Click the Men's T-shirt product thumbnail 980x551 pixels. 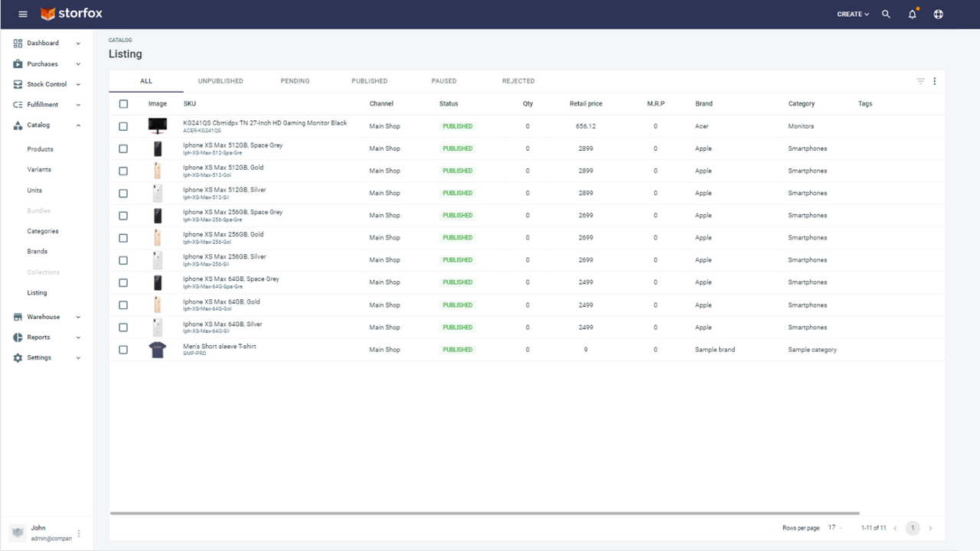(158, 350)
